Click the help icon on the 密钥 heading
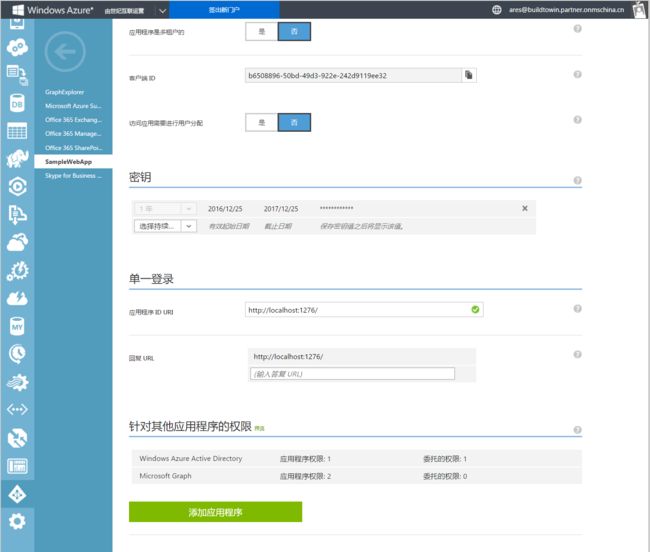Image resolution: width=650 pixels, height=552 pixels. pyautogui.click(x=577, y=180)
